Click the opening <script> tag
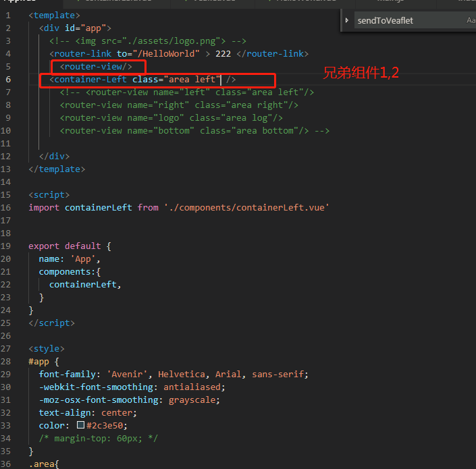The height and width of the screenshot is (469, 476). tap(49, 195)
